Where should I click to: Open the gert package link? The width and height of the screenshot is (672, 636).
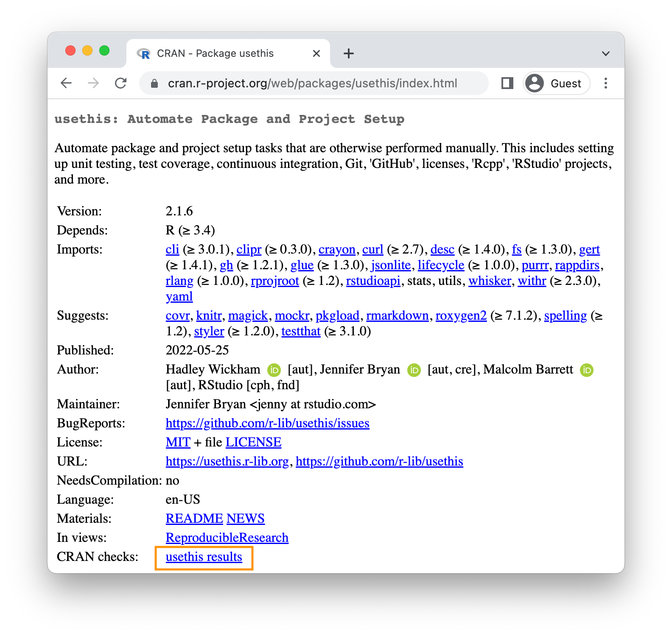click(590, 249)
